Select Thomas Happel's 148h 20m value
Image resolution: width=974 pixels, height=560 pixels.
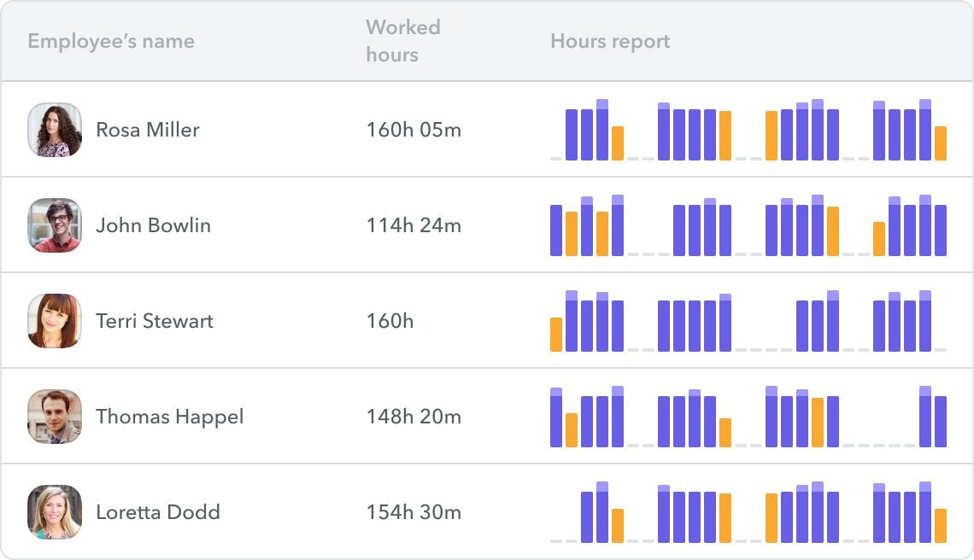click(x=413, y=417)
